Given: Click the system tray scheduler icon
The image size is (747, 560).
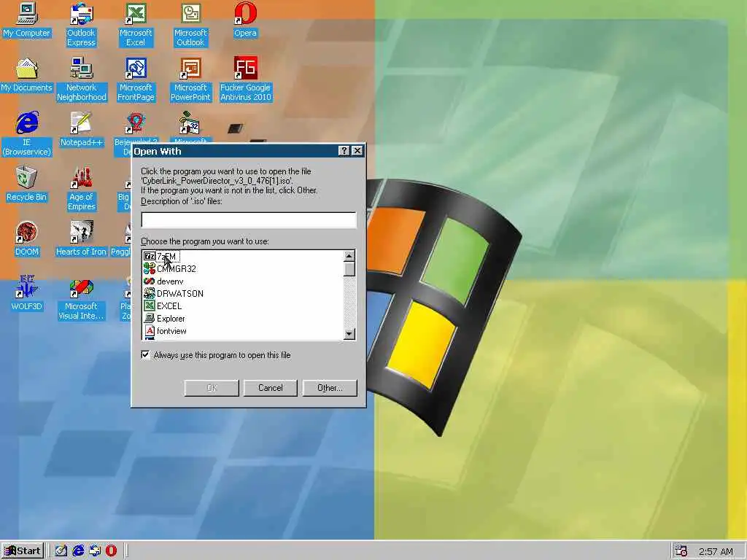Looking at the screenshot, I should click(x=681, y=551).
